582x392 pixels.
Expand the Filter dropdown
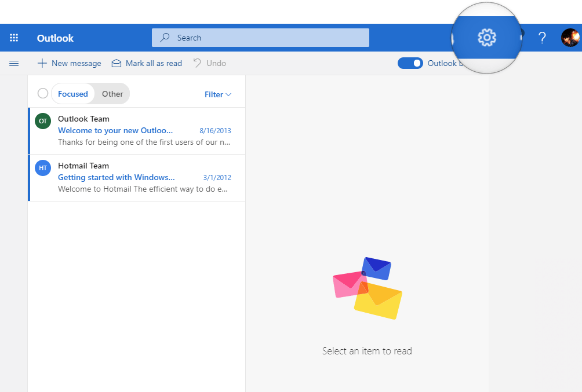point(218,94)
